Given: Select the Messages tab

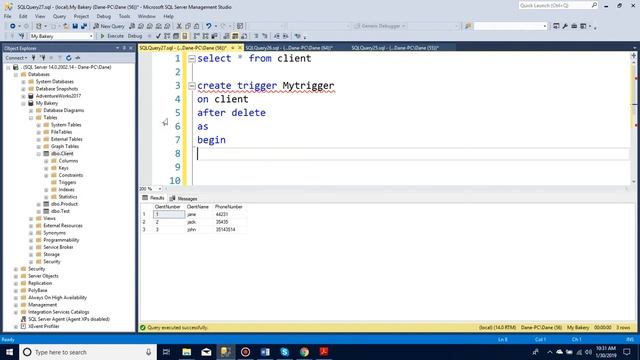Looking at the screenshot, I should coord(184,198).
